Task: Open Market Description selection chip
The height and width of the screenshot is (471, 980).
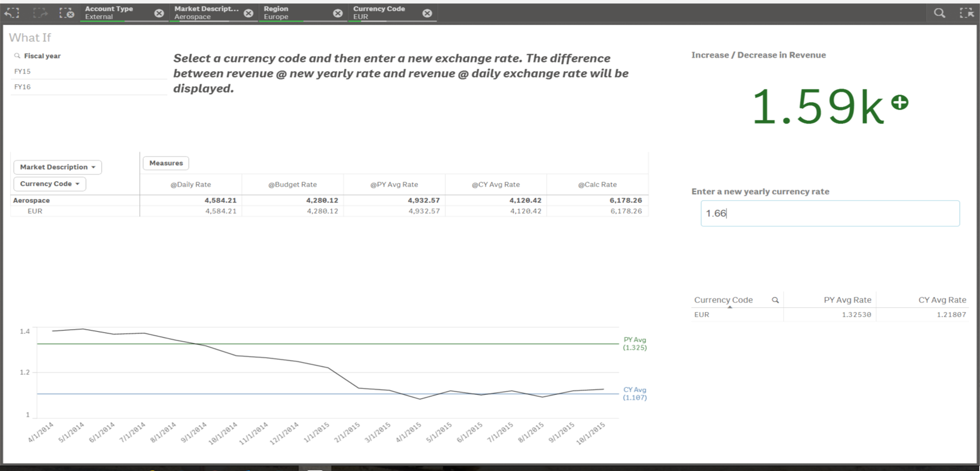Action: click(206, 13)
